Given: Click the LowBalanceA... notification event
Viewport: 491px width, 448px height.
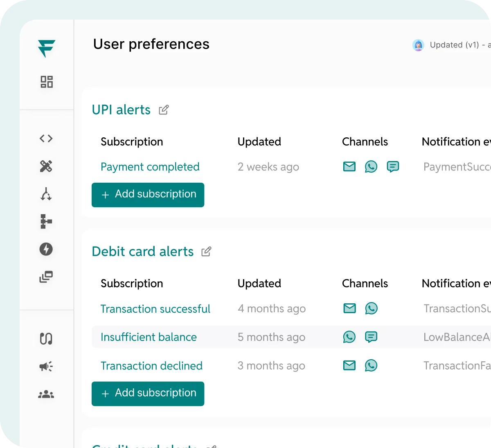Looking at the screenshot, I should coord(457,337).
